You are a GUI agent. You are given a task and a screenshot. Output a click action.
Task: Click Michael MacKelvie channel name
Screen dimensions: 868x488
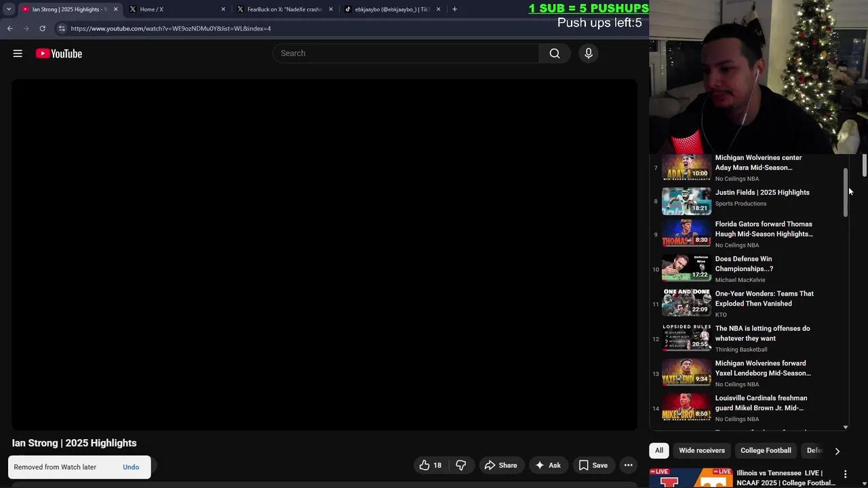point(740,280)
